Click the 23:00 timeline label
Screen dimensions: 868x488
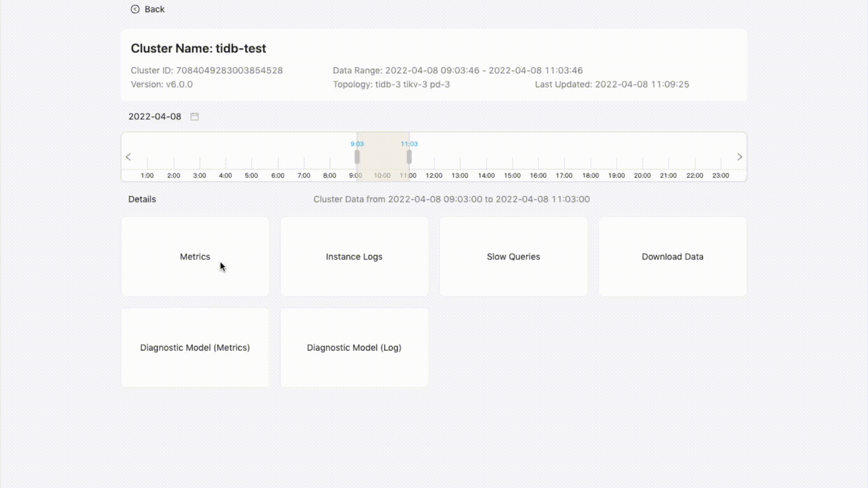point(721,175)
